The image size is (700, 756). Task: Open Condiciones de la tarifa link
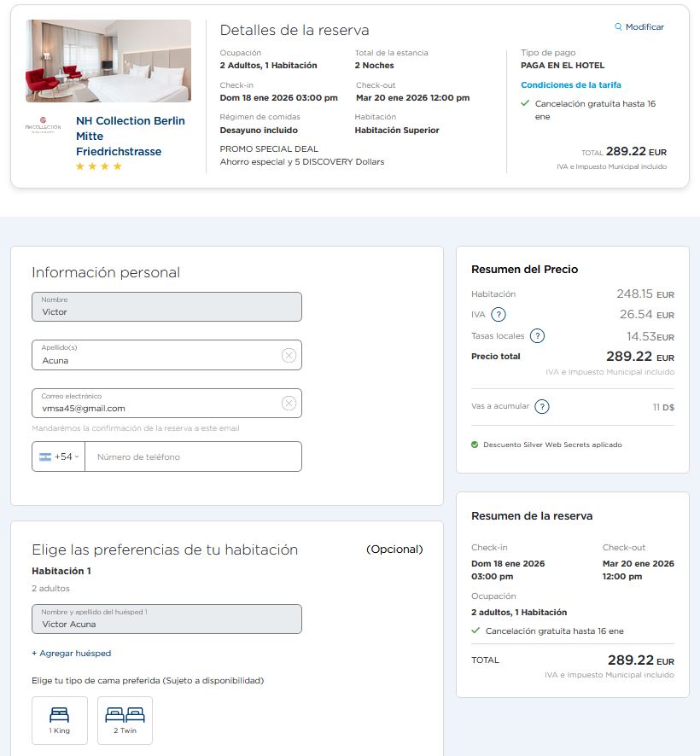pyautogui.click(x=571, y=85)
